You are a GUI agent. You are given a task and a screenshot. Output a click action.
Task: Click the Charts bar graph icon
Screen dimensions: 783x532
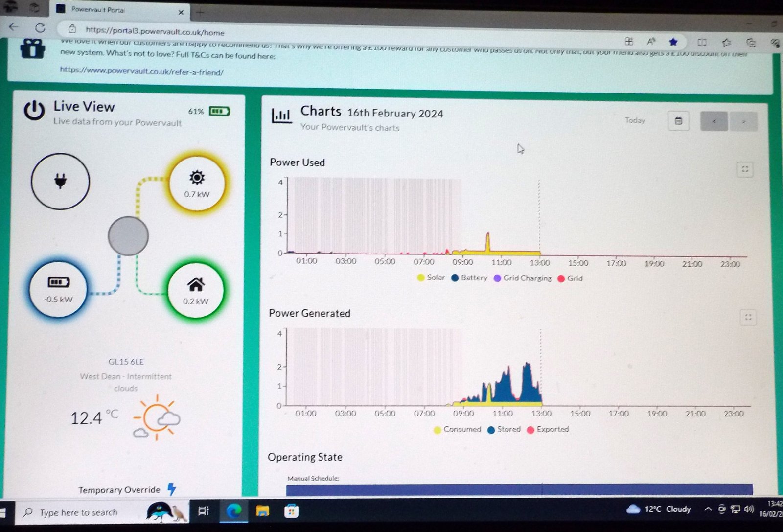point(282,116)
